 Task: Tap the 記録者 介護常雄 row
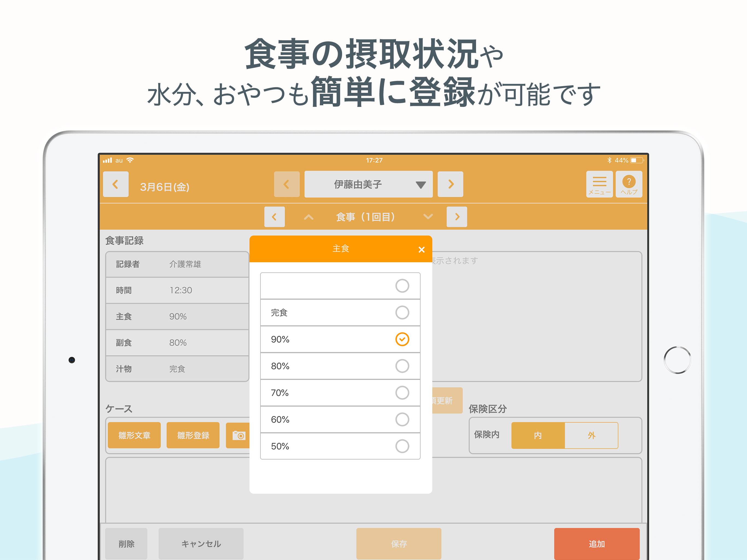click(177, 264)
